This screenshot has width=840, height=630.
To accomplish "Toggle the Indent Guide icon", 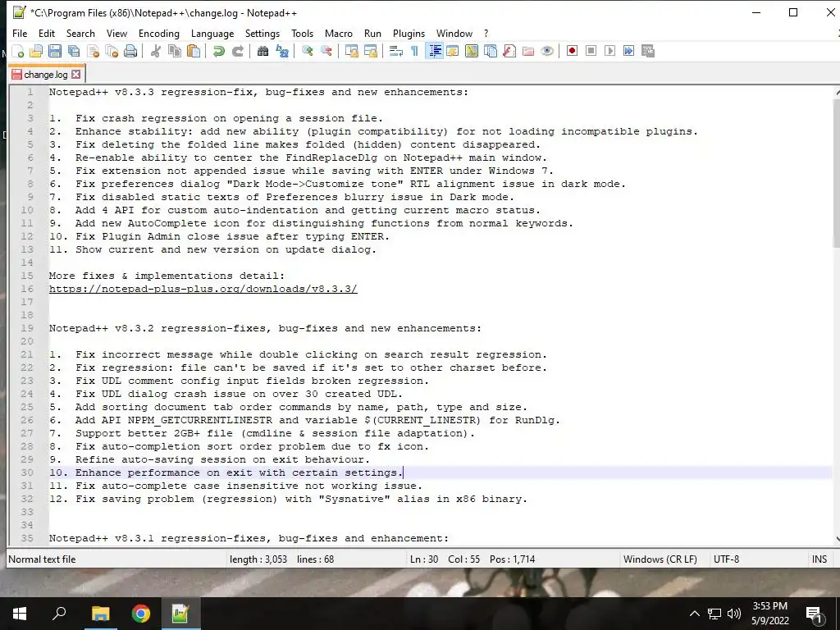I will pos(434,51).
